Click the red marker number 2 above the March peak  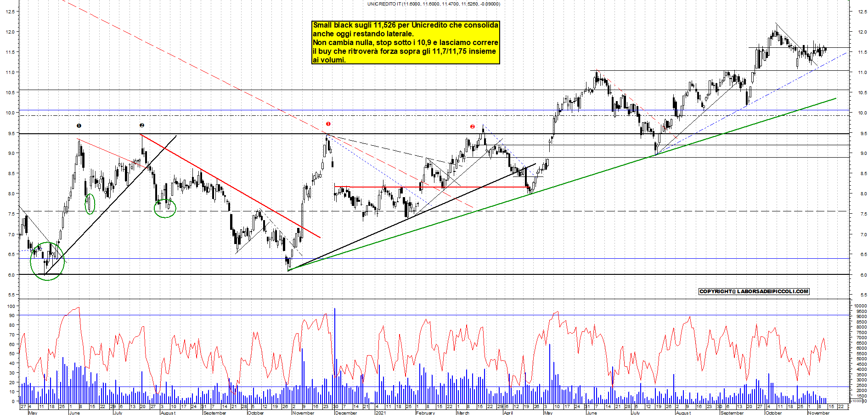click(x=472, y=126)
